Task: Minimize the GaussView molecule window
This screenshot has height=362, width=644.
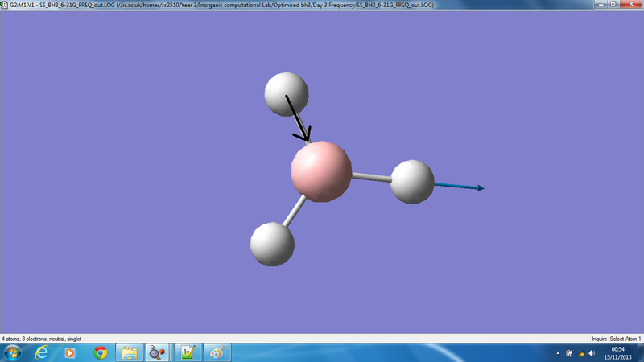Action: tap(601, 4)
